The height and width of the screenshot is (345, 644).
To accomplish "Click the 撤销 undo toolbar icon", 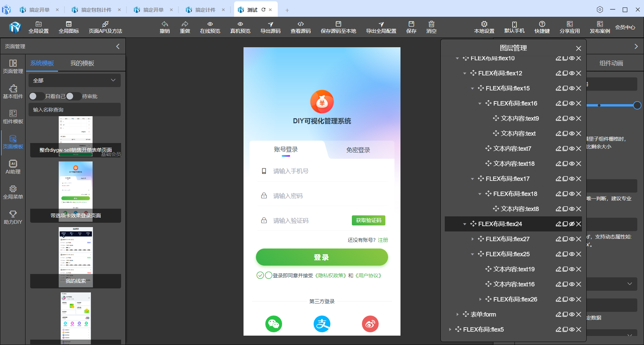I will (x=164, y=27).
